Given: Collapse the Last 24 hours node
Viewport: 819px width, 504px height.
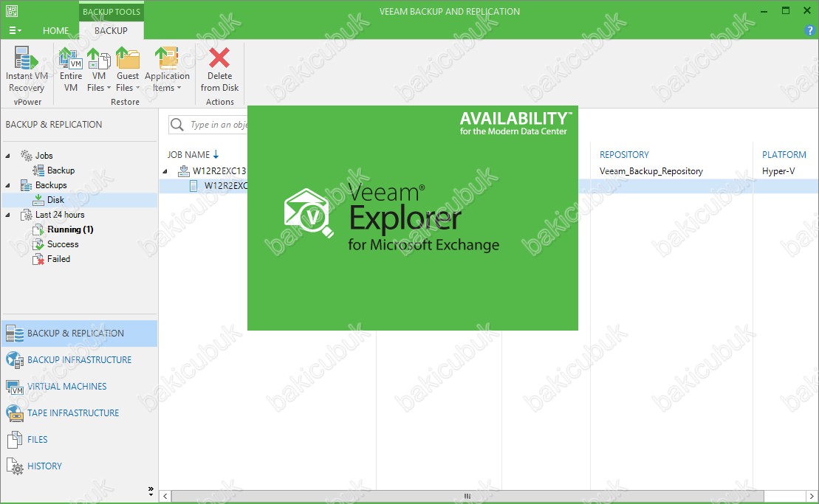Looking at the screenshot, I should coord(8,215).
